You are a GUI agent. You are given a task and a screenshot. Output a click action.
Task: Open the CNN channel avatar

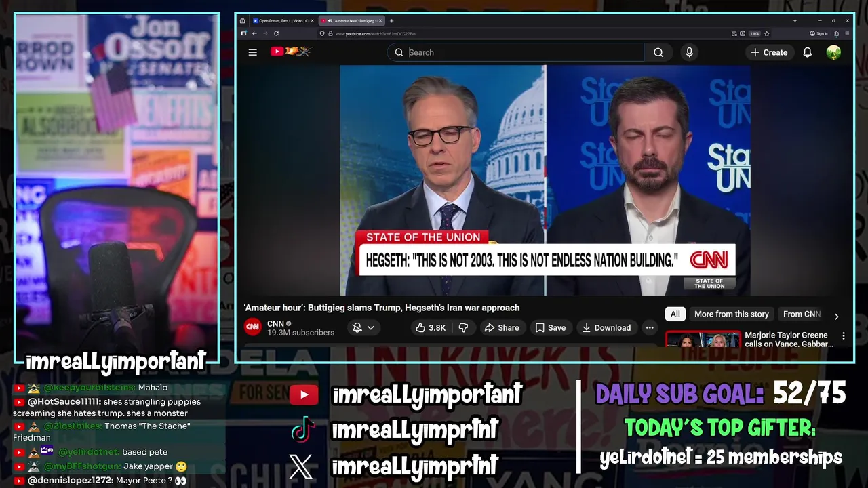(x=252, y=327)
